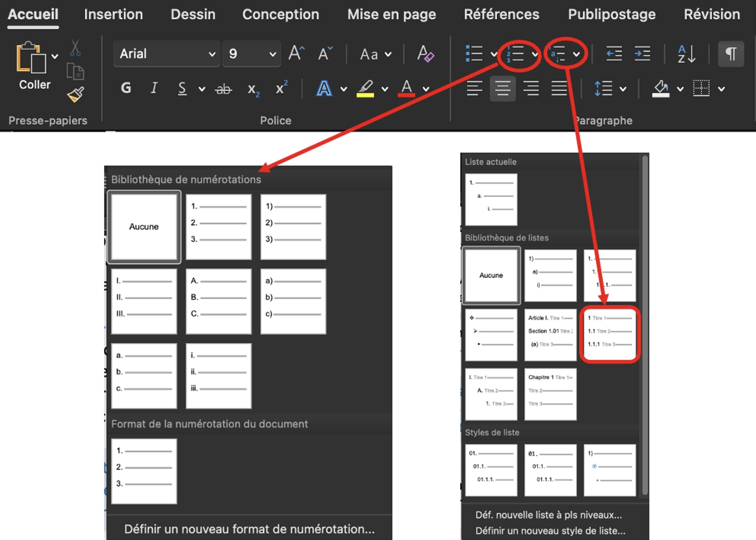Select Aucune in Bibliothèque de listes

tap(491, 275)
